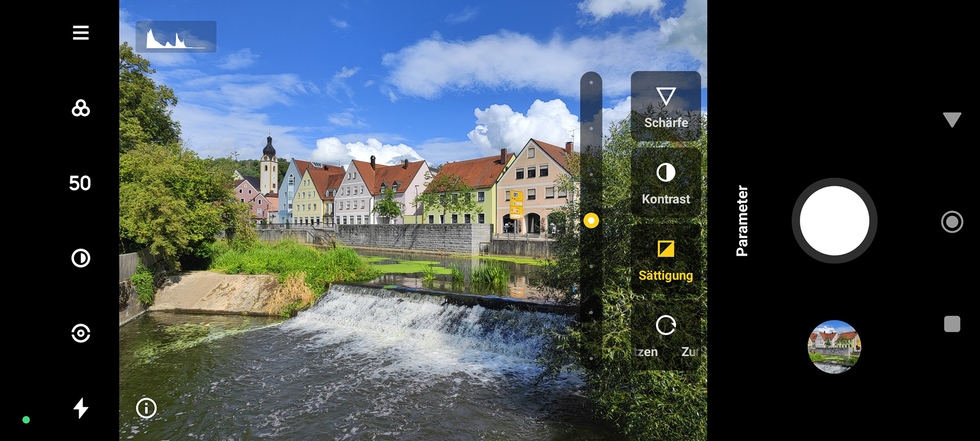Open the hamburger menu in the camera sidebar

pyautogui.click(x=81, y=33)
